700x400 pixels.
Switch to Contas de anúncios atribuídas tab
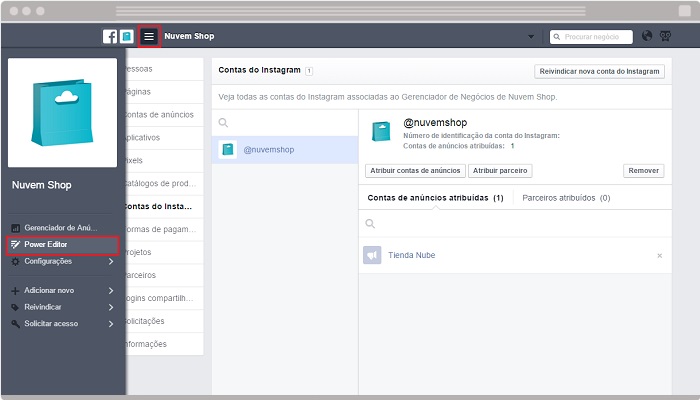point(435,198)
